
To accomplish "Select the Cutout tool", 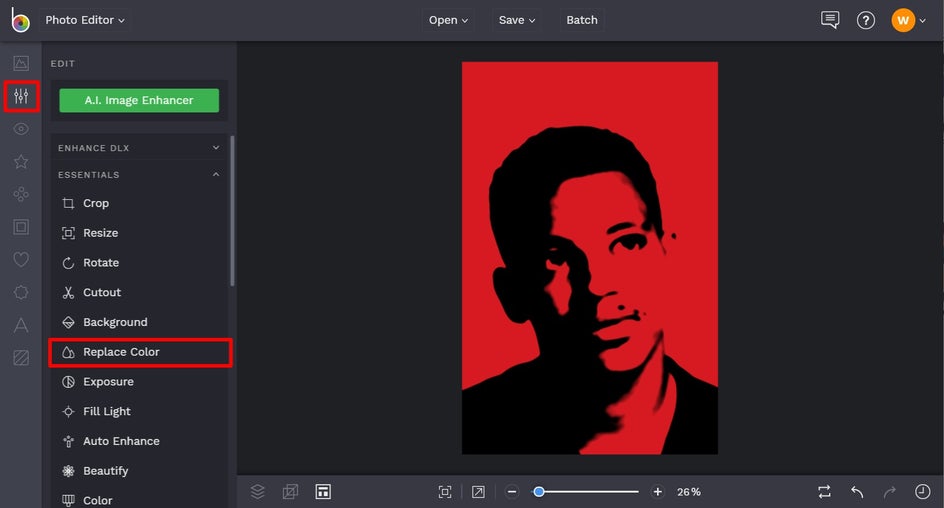I will tap(139, 293).
